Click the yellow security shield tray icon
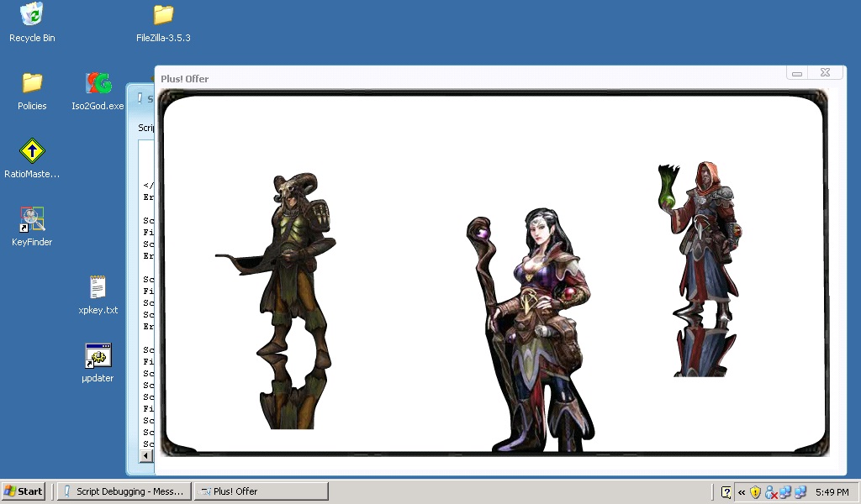The width and height of the screenshot is (861, 504). point(755,492)
